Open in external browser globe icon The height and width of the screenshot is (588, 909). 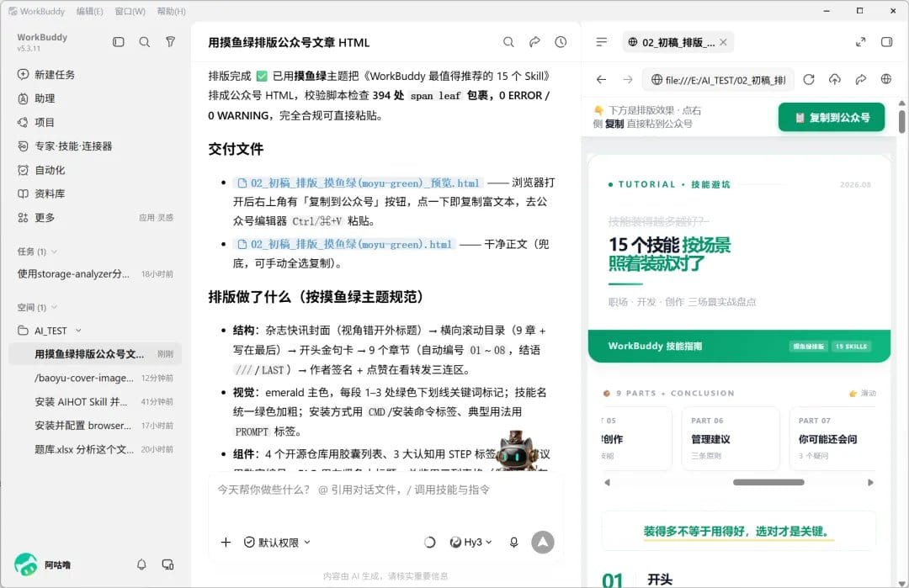885,79
